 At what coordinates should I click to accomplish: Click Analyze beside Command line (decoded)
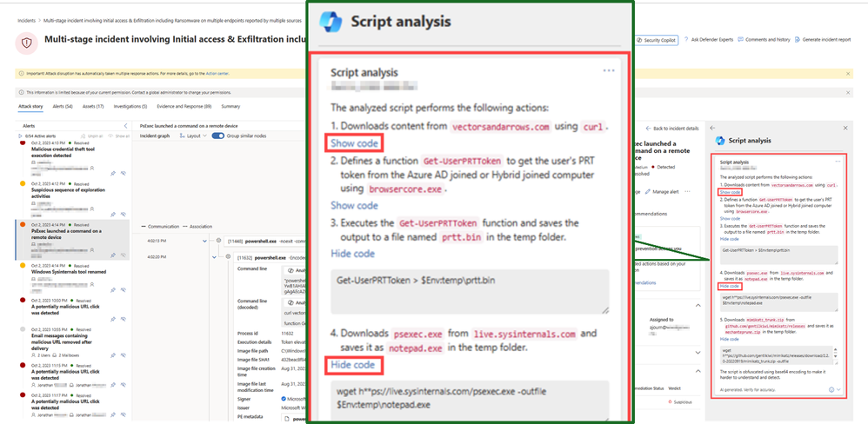[x=293, y=303]
